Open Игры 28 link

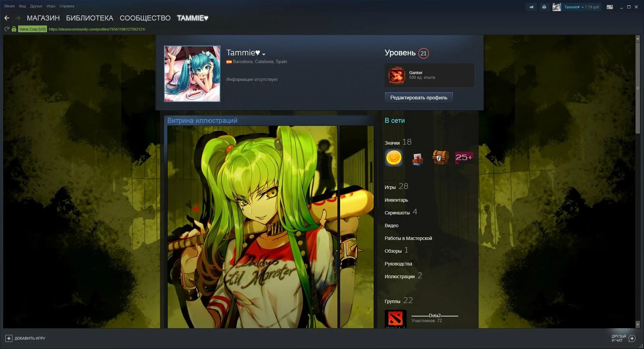tap(396, 187)
